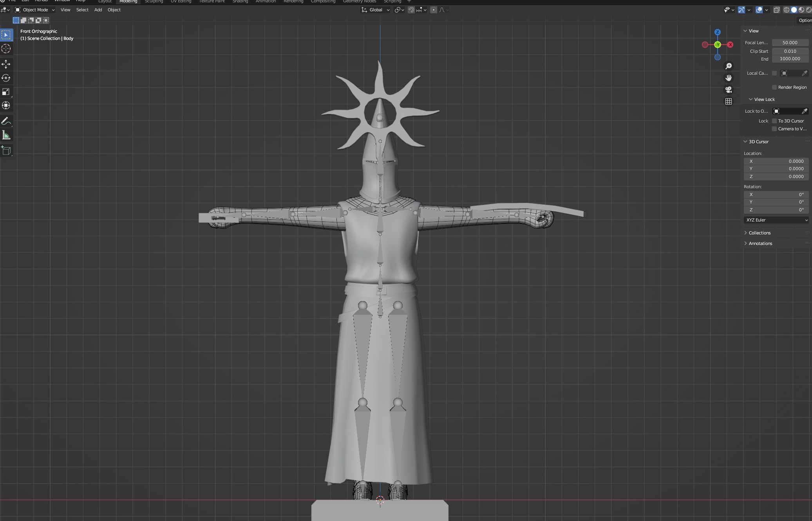Open the Add menu in header

98,10
